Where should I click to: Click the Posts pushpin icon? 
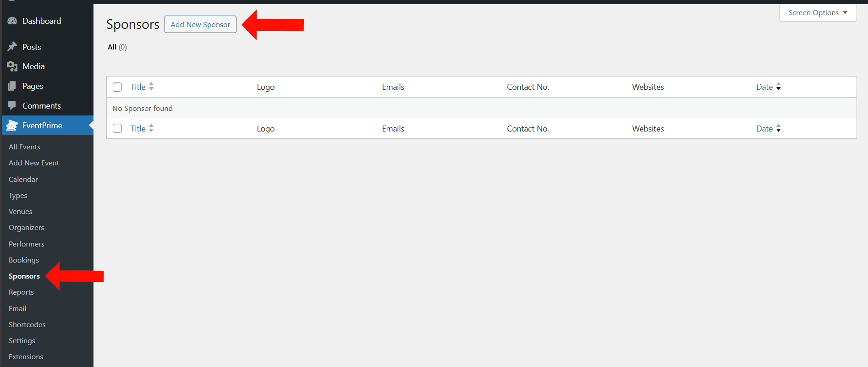tap(12, 47)
